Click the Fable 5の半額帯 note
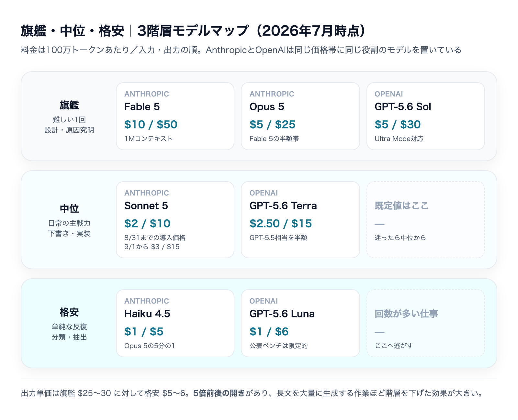The height and width of the screenshot is (420, 518). click(x=274, y=138)
